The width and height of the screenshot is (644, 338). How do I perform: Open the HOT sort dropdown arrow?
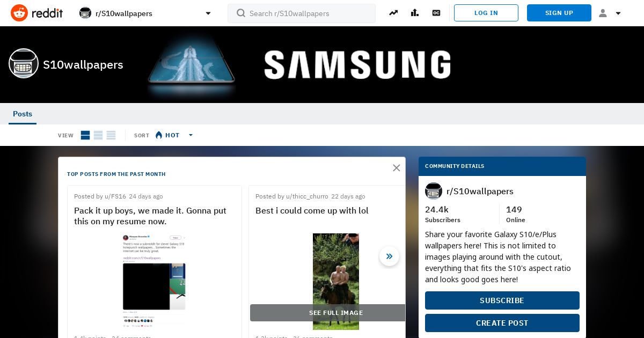pyautogui.click(x=191, y=135)
